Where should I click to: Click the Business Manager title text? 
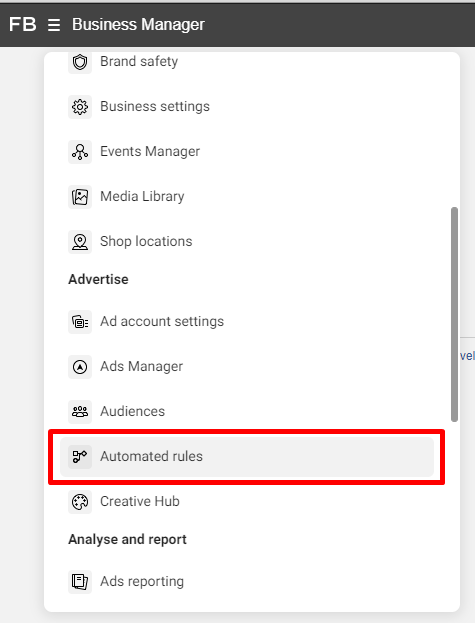click(x=138, y=25)
